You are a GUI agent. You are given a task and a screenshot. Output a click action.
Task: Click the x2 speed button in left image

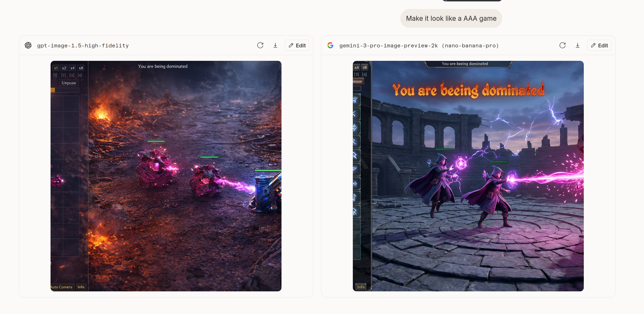64,68
